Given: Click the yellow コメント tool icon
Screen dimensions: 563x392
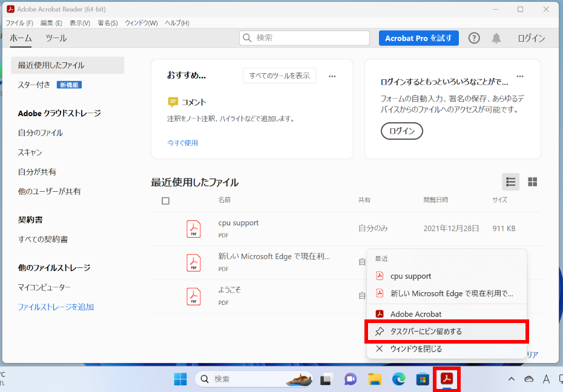Looking at the screenshot, I should point(173,102).
